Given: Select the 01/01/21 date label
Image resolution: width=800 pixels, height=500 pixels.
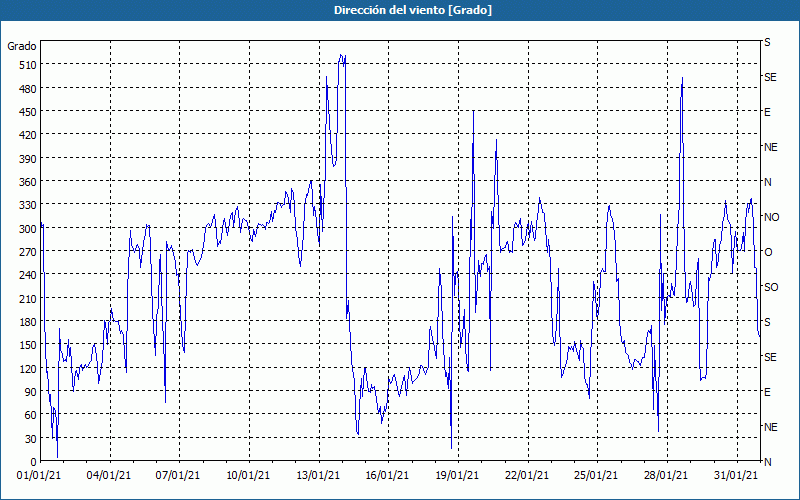Looking at the screenshot, I should tap(39, 476).
